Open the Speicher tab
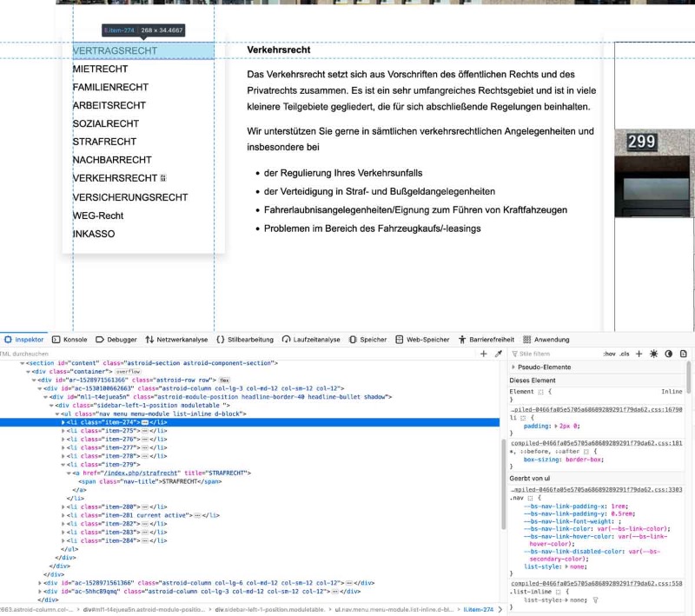The image size is (695, 616). tap(367, 340)
